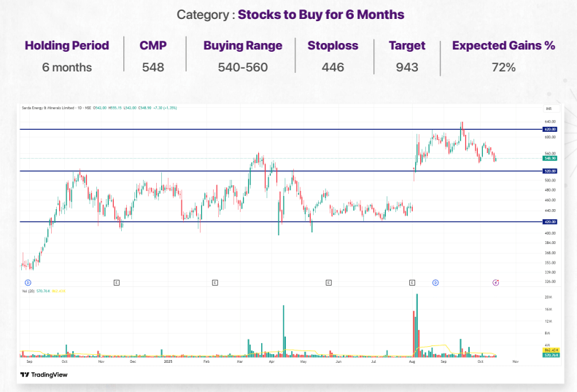Image resolution: width=577 pixels, height=392 pixels.
Task: Click the leftmost dividend D marker
Action: click(x=28, y=281)
